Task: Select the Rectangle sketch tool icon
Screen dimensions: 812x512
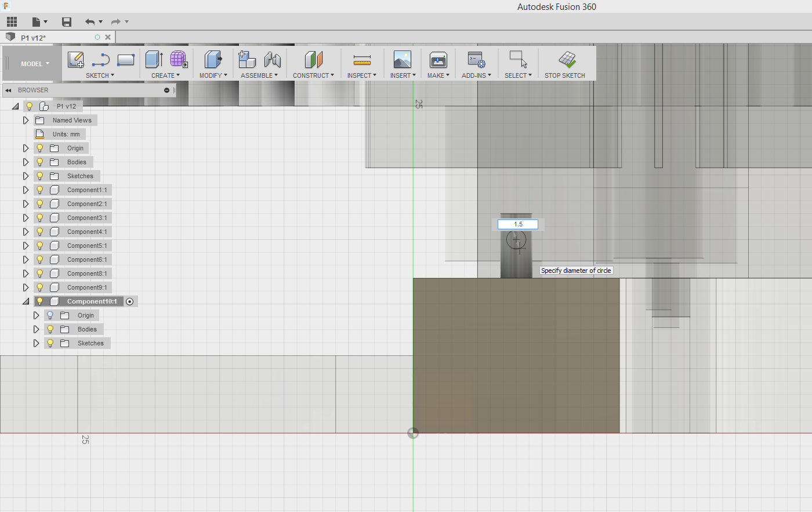Action: 126,59
